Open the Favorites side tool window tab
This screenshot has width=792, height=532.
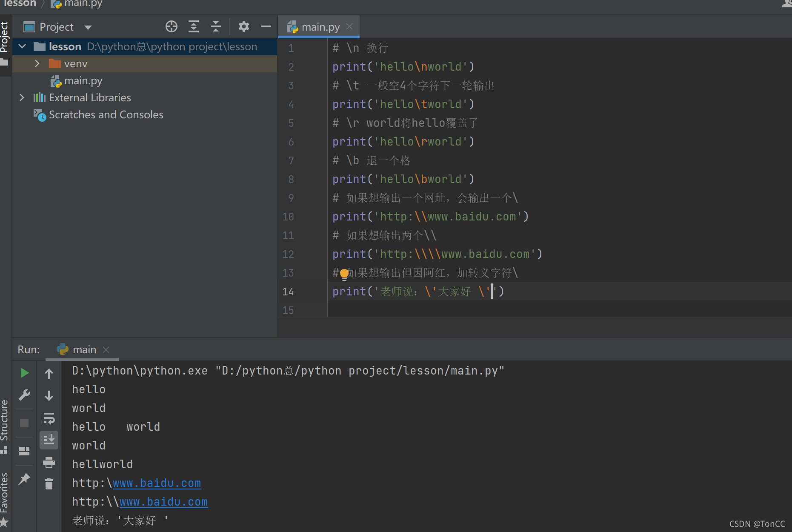click(5, 499)
